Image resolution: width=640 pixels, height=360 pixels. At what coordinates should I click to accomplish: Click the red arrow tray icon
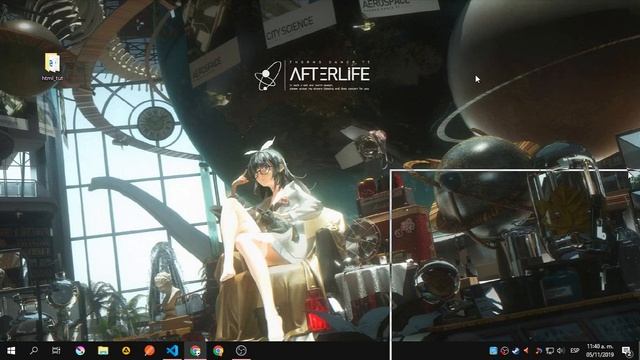point(527,351)
